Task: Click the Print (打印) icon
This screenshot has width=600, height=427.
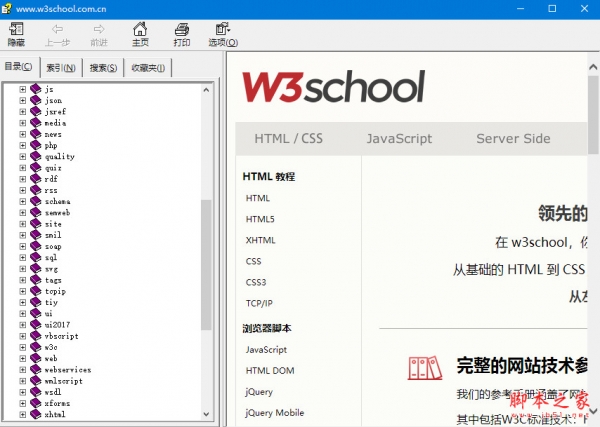Action: pyautogui.click(x=181, y=29)
